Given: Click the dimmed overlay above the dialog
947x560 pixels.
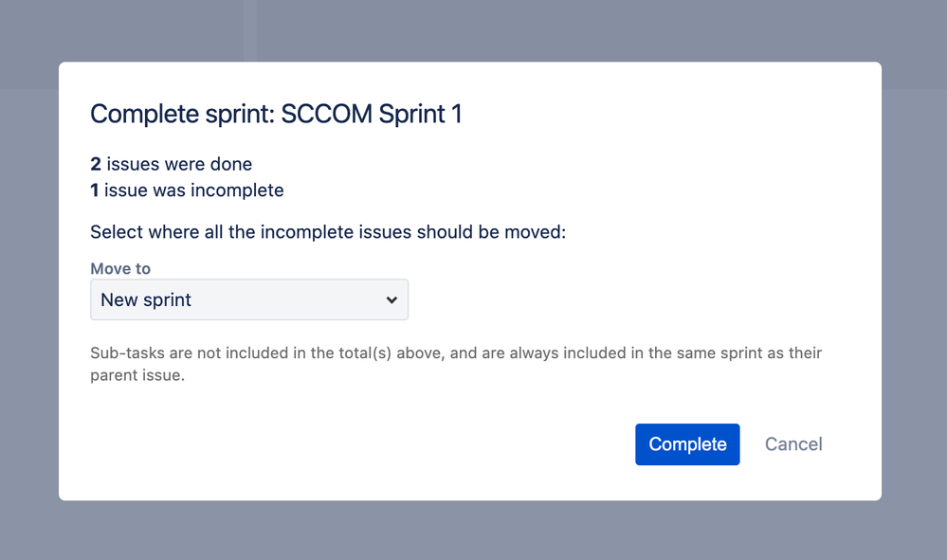Looking at the screenshot, I should point(474,28).
